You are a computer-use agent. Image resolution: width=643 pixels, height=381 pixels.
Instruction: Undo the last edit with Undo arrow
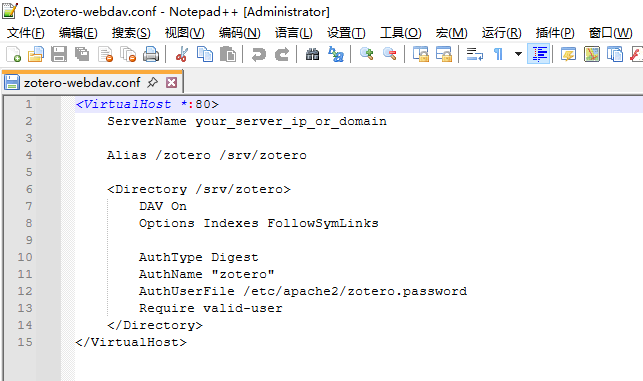coord(258,54)
